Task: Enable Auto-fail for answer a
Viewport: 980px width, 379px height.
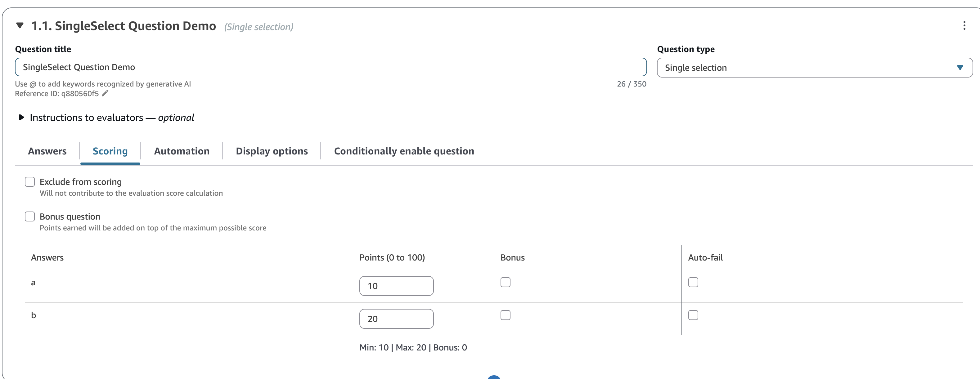Action: [x=693, y=282]
